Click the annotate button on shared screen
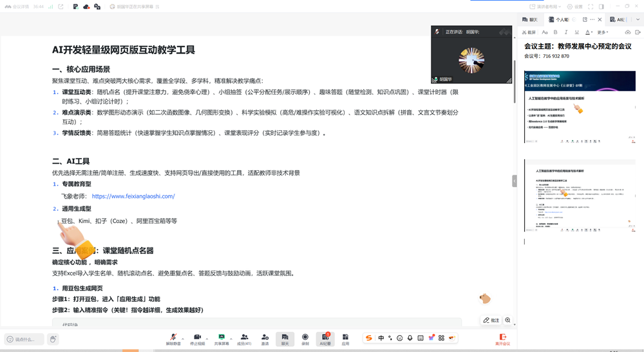This screenshot has width=644, height=352. [x=491, y=320]
